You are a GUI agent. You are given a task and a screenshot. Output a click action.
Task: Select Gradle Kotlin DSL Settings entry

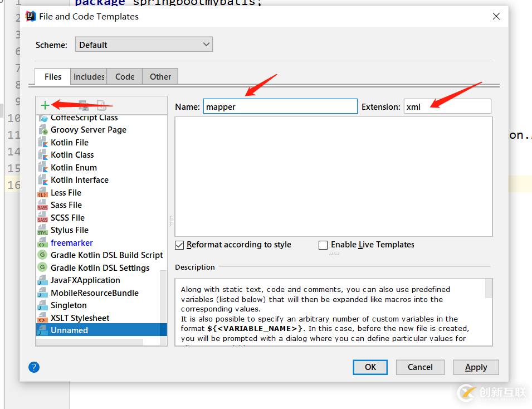pyautogui.click(x=100, y=268)
